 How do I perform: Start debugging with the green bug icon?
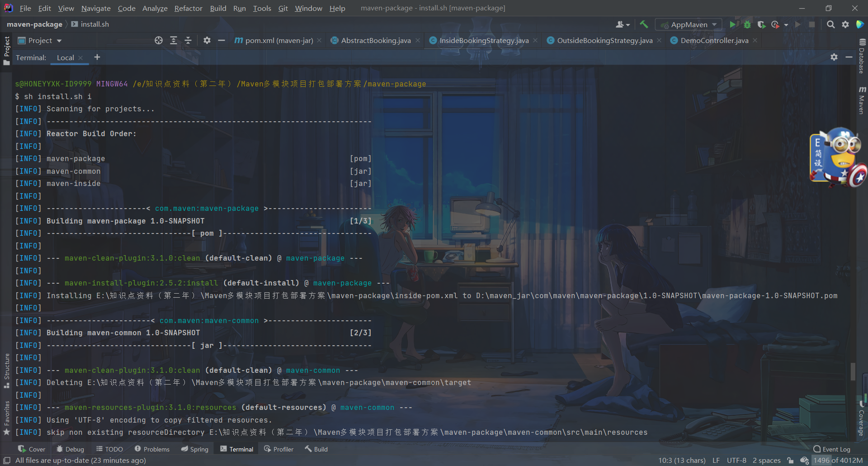coord(747,24)
